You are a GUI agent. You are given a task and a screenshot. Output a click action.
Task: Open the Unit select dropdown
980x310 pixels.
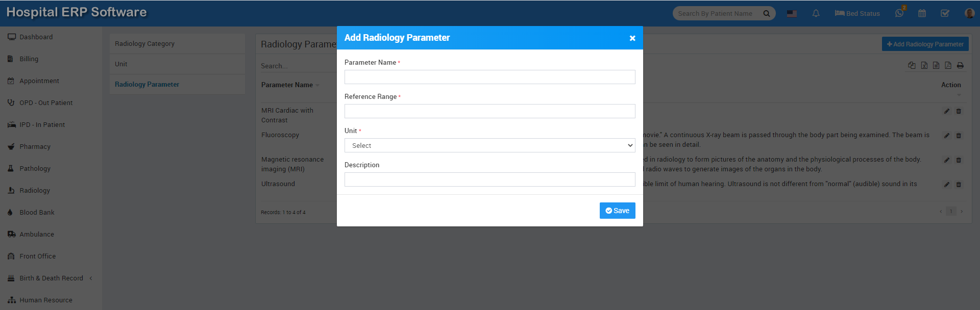point(489,145)
